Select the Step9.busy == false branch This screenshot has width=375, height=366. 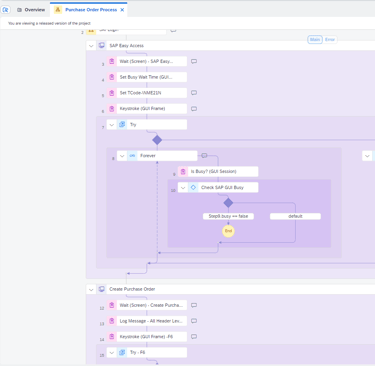[228, 216]
